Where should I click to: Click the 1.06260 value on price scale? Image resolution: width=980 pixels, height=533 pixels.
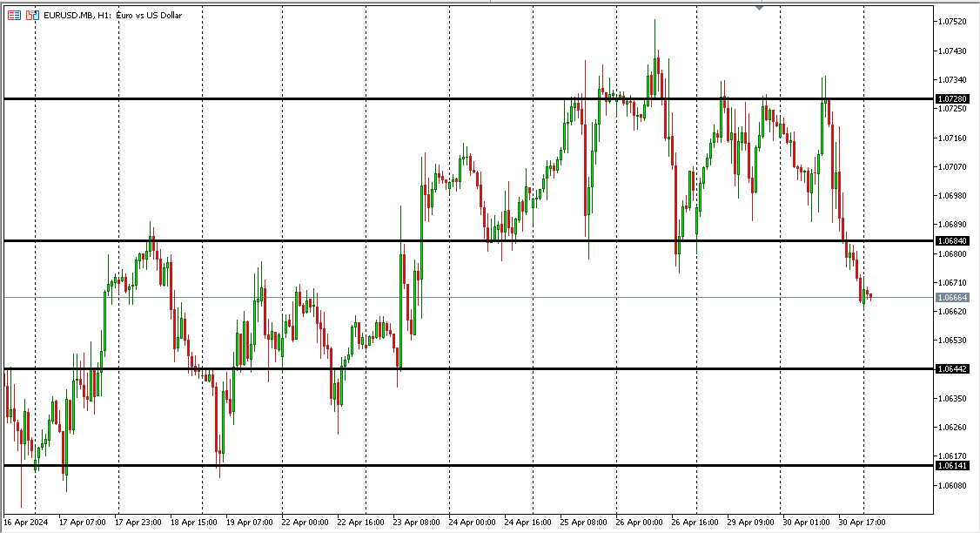point(952,428)
